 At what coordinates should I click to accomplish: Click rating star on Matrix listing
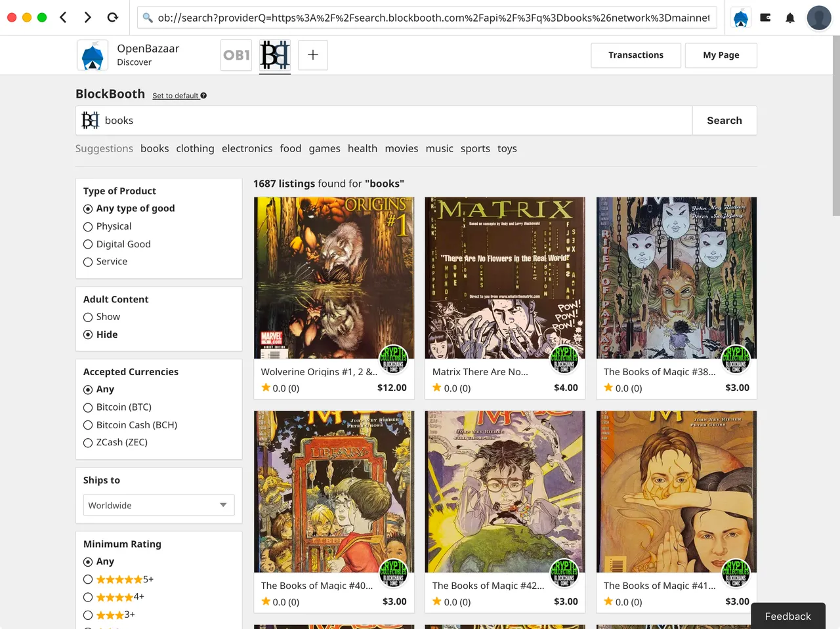point(437,388)
